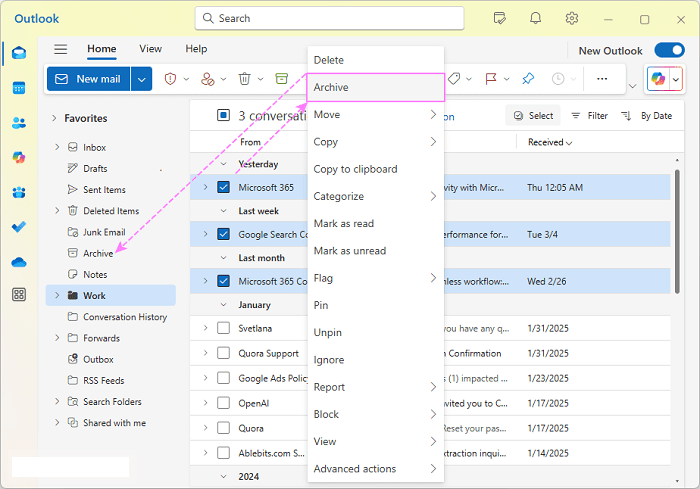The image size is (700, 489).
Task: Click the Delete trash icon in ribbon
Action: tap(244, 79)
